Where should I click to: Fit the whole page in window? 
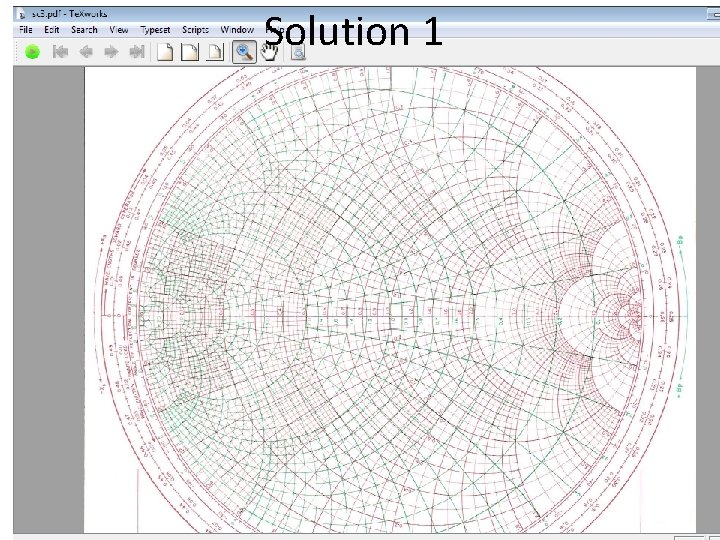click(x=215, y=52)
